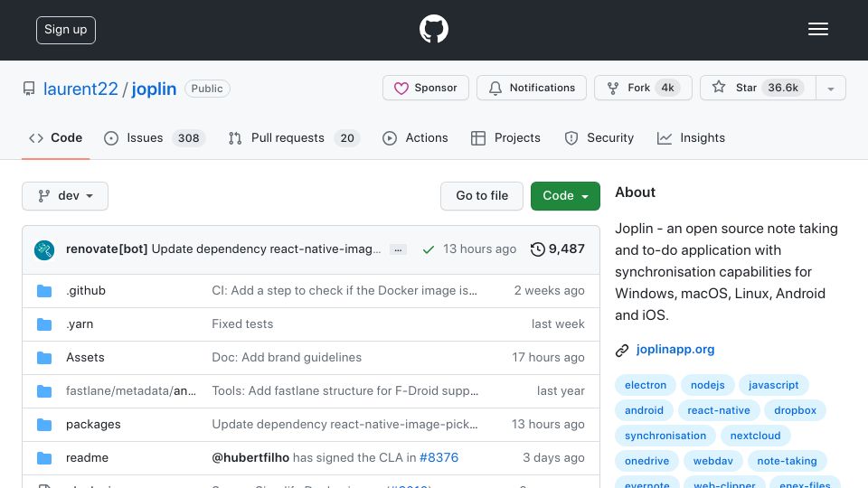Click the folder icon beside Assets
The width and height of the screenshot is (868, 488).
pyautogui.click(x=44, y=358)
